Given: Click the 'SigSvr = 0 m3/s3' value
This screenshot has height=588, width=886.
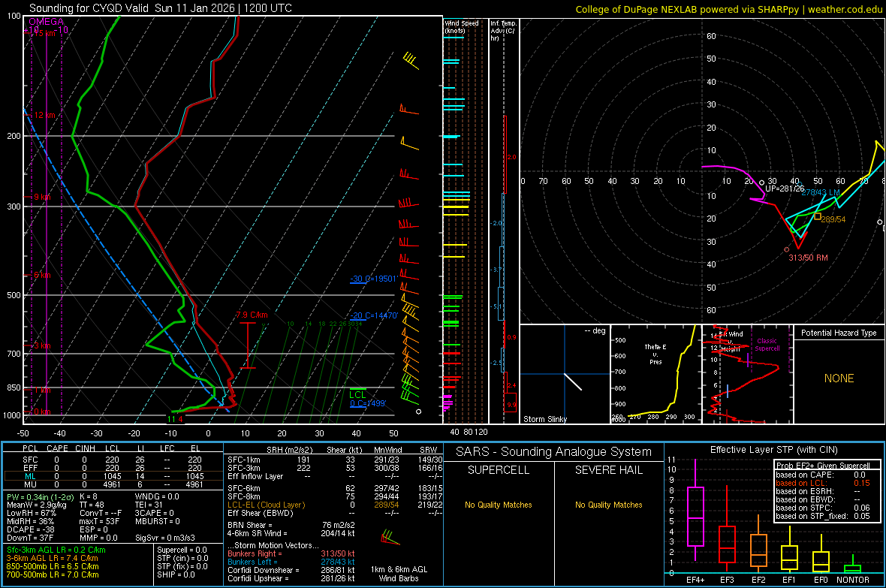Looking at the screenshot, I should pyautogui.click(x=165, y=538).
